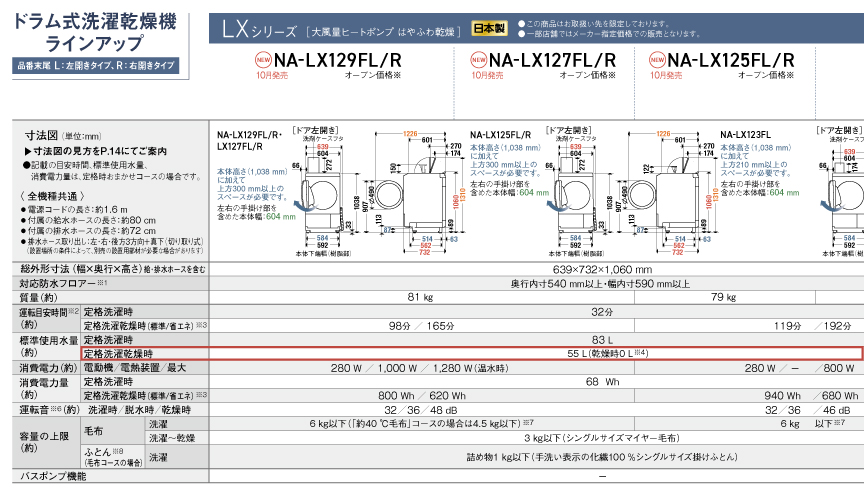Click 3 kg以下(シングルサイズマイヤー毛布) value
This screenshot has height=496, width=864.
[602, 438]
